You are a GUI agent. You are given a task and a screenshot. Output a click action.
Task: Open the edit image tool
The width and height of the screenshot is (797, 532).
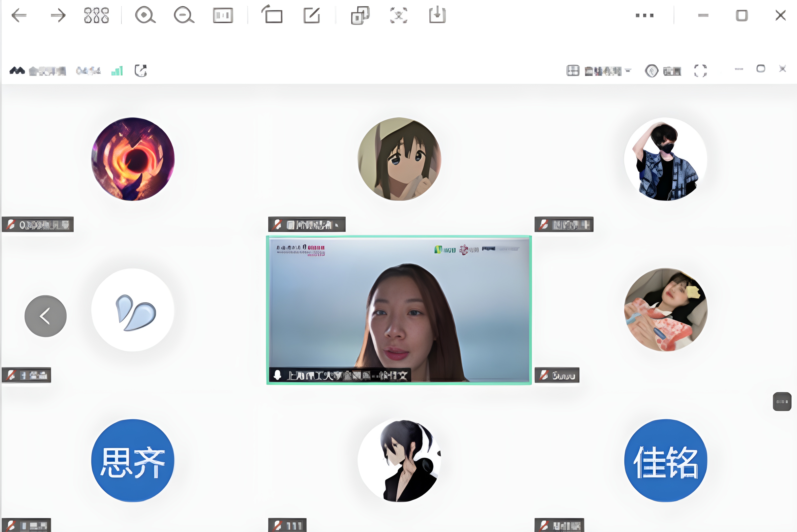pos(311,15)
